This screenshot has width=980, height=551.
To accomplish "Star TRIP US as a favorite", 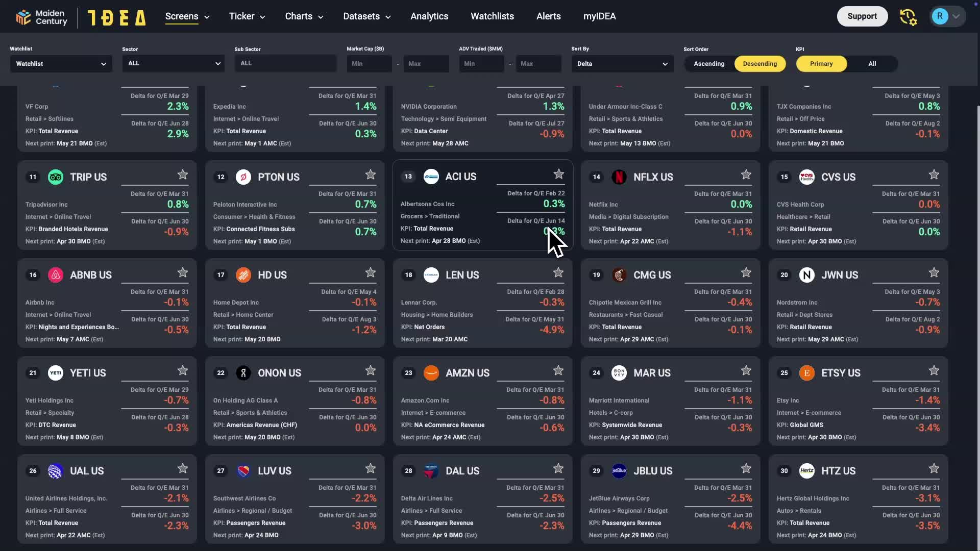I will [183, 175].
